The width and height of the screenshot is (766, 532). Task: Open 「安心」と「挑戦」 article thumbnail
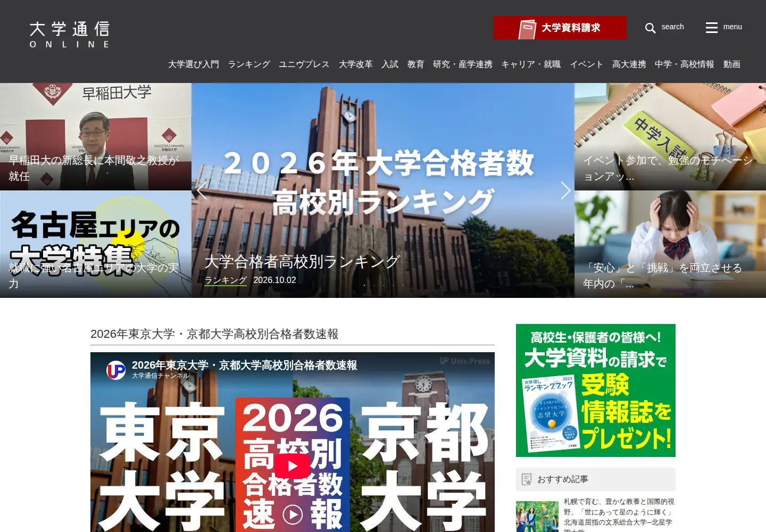670,244
